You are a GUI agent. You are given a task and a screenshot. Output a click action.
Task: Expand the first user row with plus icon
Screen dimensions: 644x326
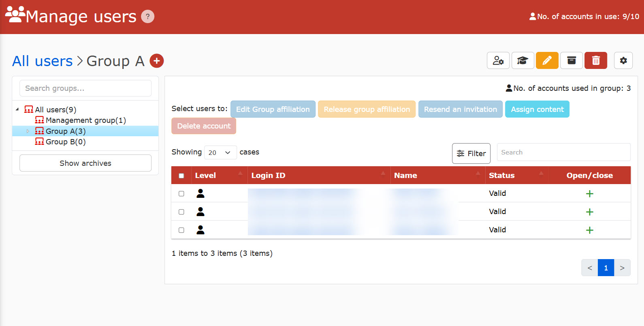pyautogui.click(x=589, y=194)
